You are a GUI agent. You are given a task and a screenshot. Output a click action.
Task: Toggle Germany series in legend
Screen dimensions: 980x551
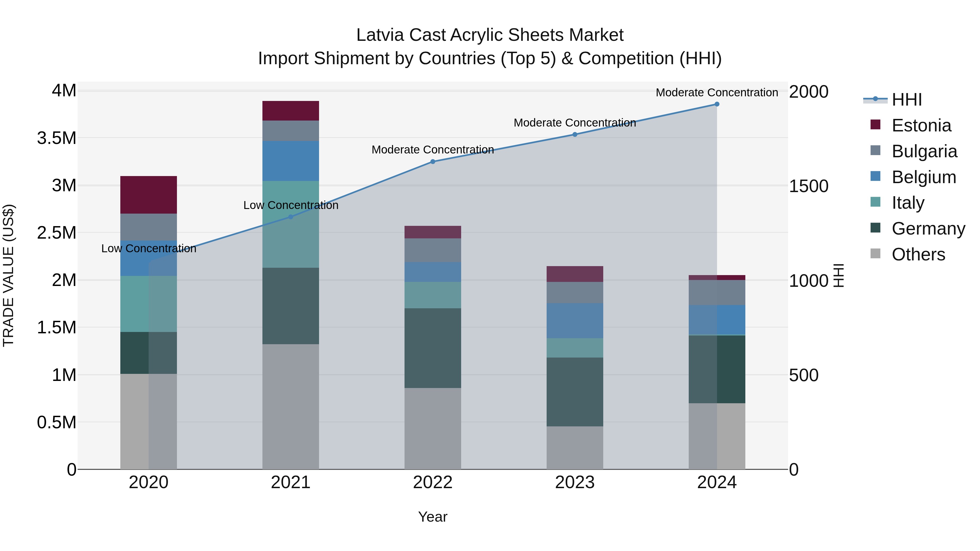[x=918, y=229]
